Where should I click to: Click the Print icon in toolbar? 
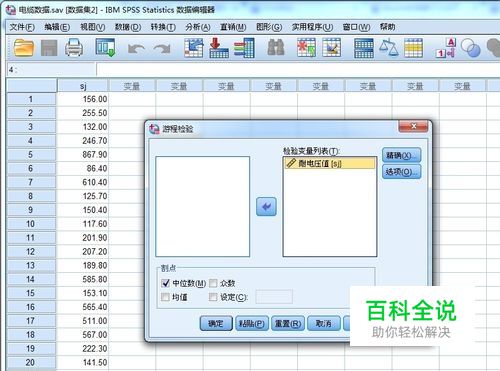pos(74,48)
